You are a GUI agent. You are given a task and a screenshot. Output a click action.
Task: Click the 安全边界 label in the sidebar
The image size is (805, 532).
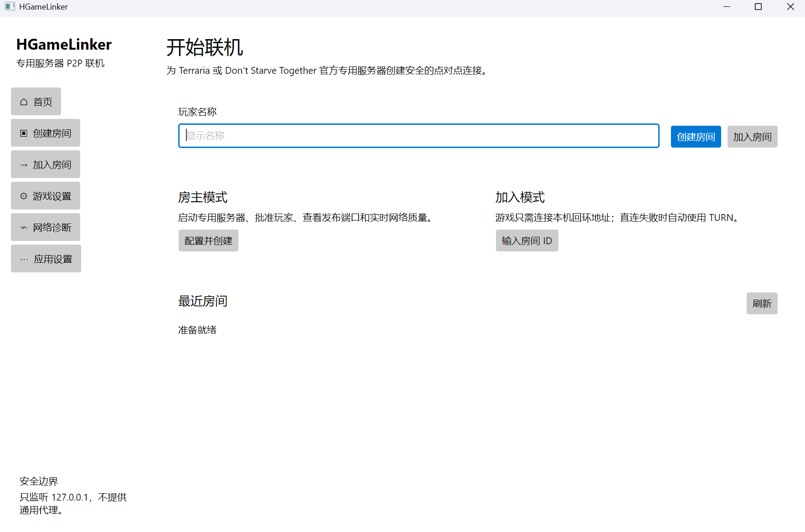coord(39,481)
